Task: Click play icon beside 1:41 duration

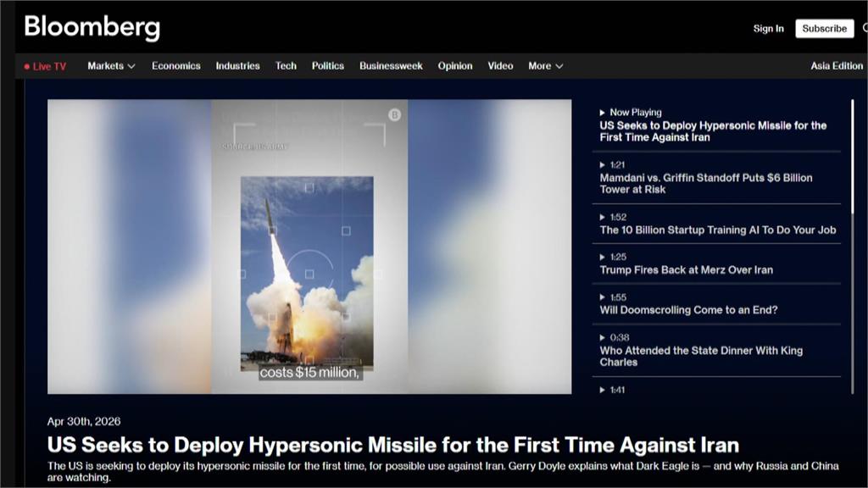Action: (x=603, y=390)
